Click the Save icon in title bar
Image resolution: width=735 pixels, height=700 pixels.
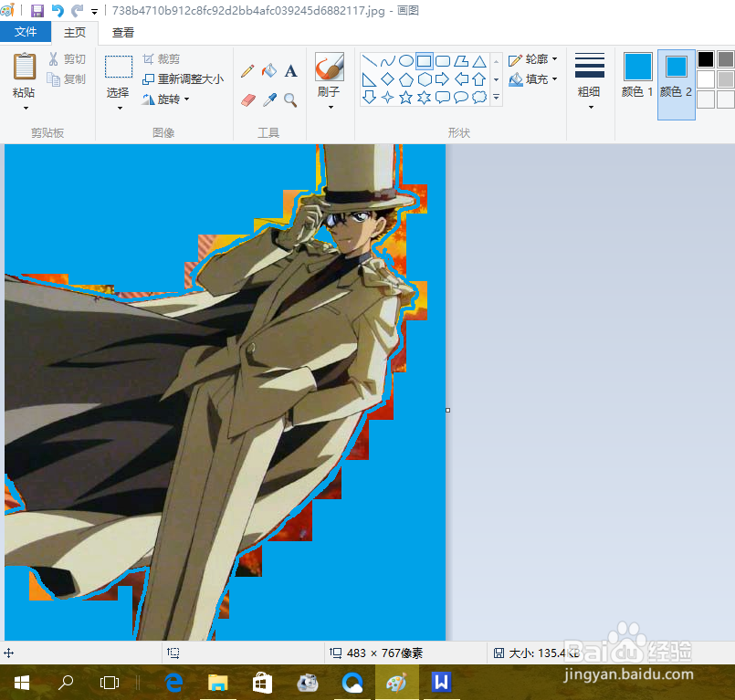37,10
